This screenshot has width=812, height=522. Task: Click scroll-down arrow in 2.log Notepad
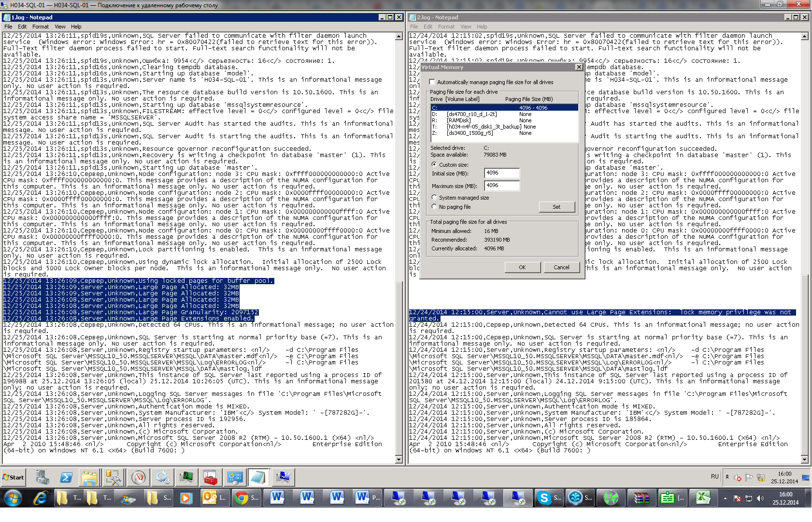click(x=805, y=460)
